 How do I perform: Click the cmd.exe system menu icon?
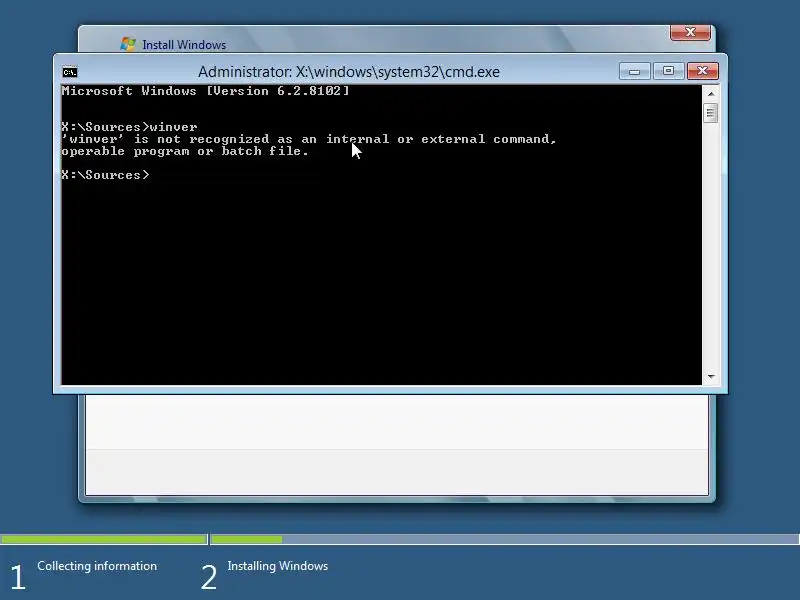coord(70,72)
